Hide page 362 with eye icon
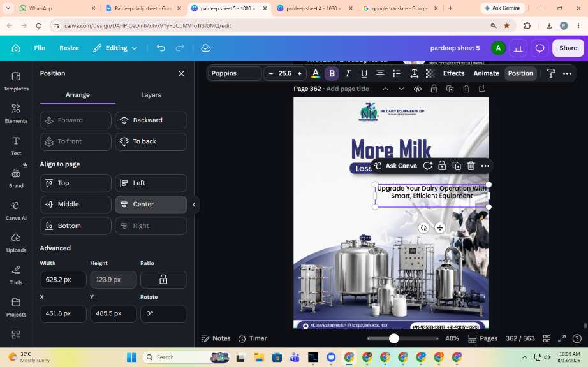This screenshot has height=367, width=588. (417, 89)
